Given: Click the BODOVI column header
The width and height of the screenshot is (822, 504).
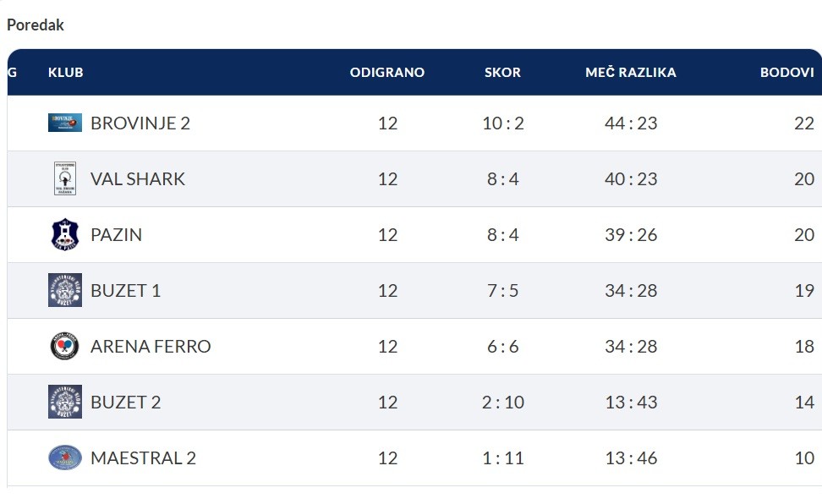Looking at the screenshot, I should click(786, 73).
